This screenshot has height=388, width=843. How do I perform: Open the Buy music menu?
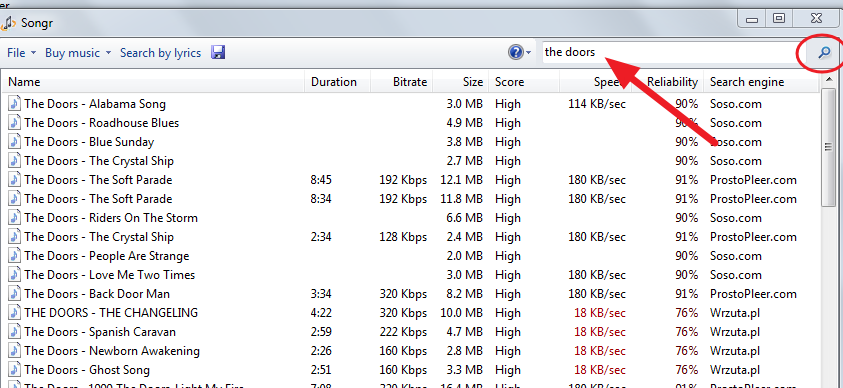pyautogui.click(x=78, y=53)
